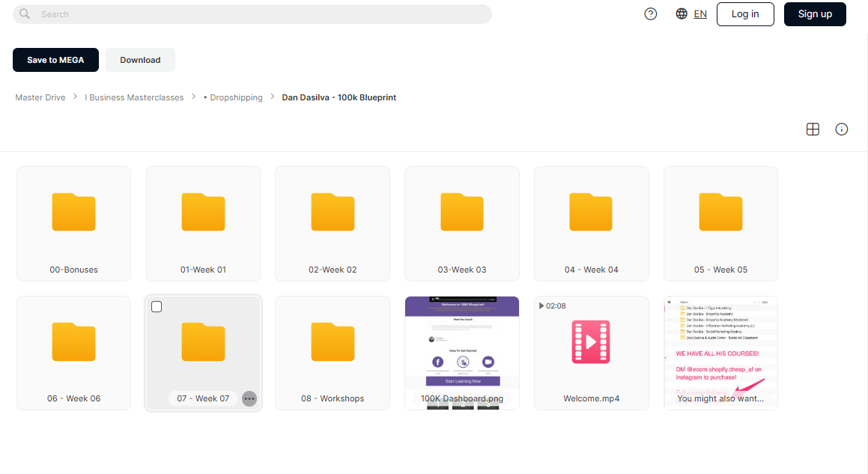868x474 pixels.
Task: Go to Business Masterclasses breadcrumb
Action: coord(134,97)
